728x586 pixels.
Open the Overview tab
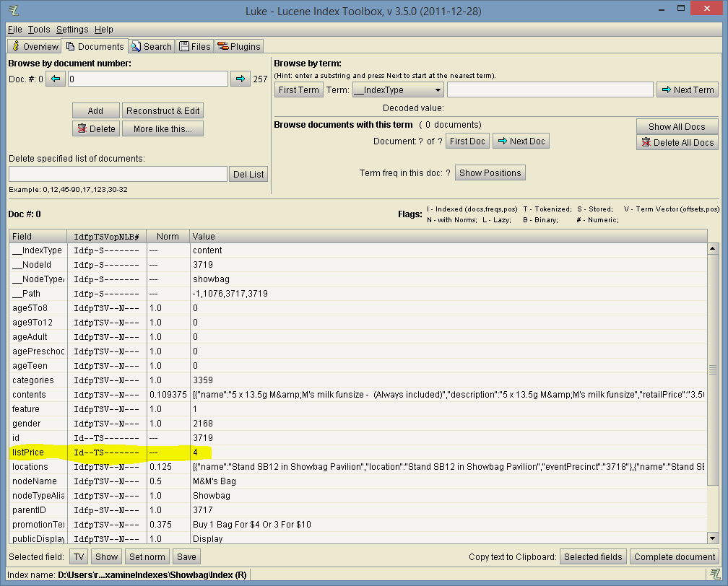35,46
